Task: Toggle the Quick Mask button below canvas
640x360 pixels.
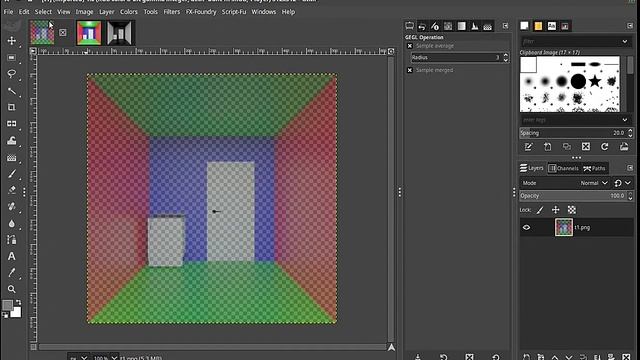Action: tap(33, 347)
